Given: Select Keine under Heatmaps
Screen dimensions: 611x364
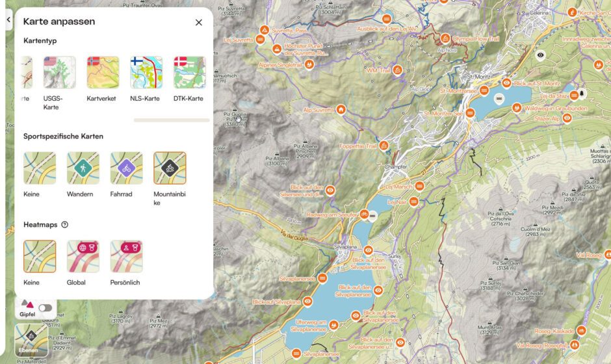Looking at the screenshot, I should coord(40,257).
